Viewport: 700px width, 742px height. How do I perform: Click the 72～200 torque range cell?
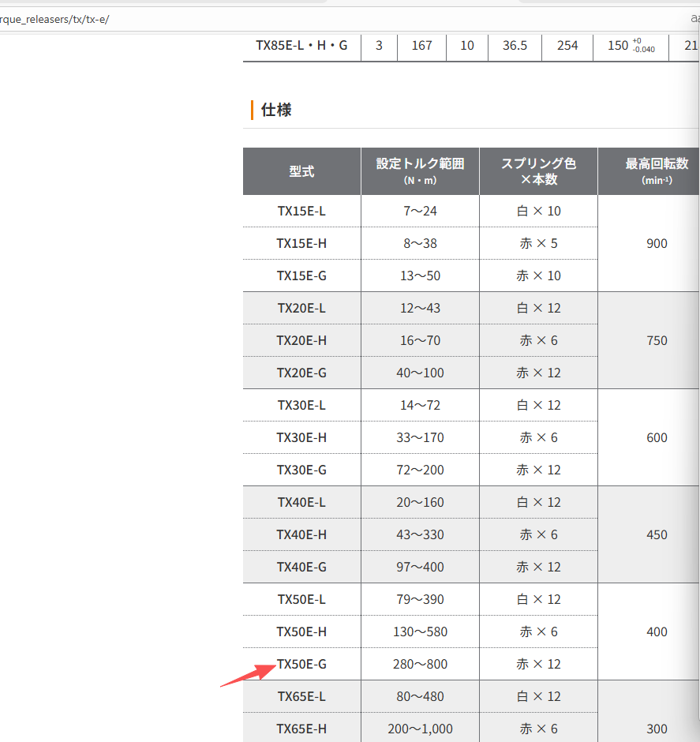pyautogui.click(x=420, y=470)
